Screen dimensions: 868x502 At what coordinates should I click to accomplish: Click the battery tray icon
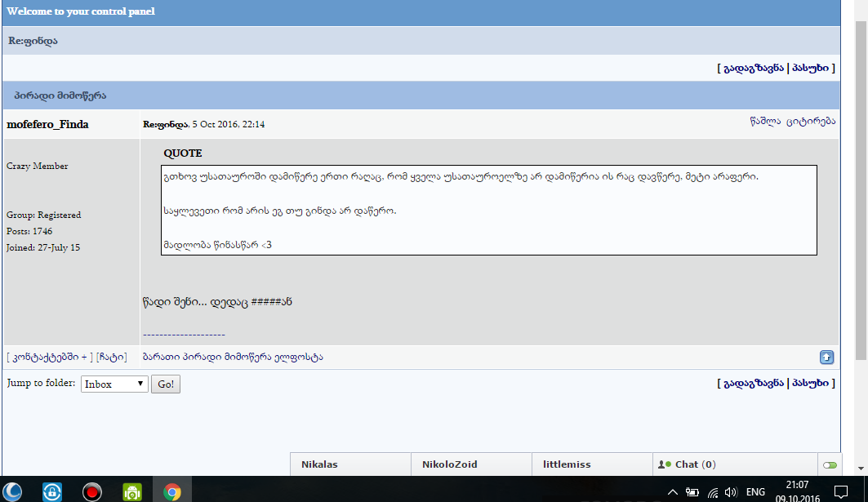point(692,492)
